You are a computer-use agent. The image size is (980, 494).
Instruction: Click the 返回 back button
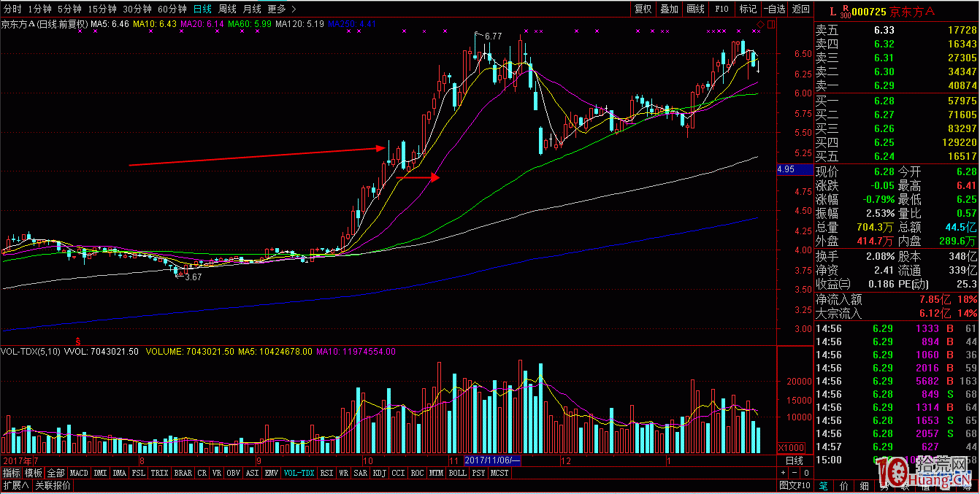800,9
